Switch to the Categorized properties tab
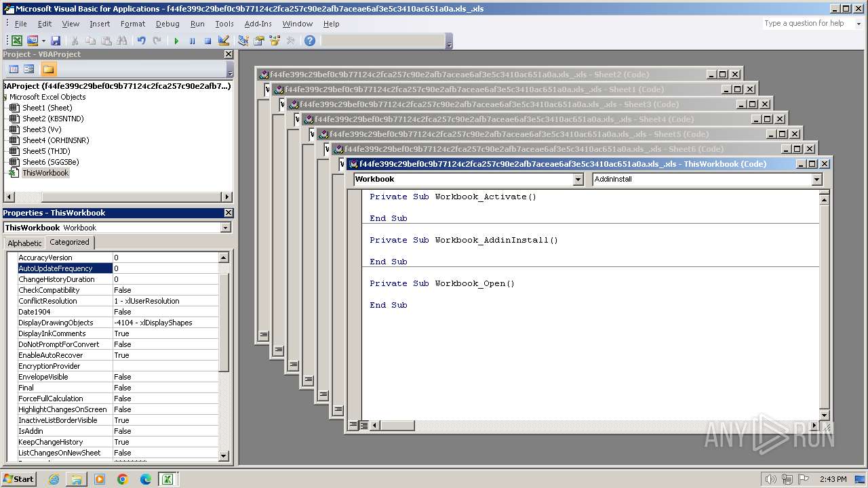Image resolution: width=868 pixels, height=488 pixels. coord(69,242)
